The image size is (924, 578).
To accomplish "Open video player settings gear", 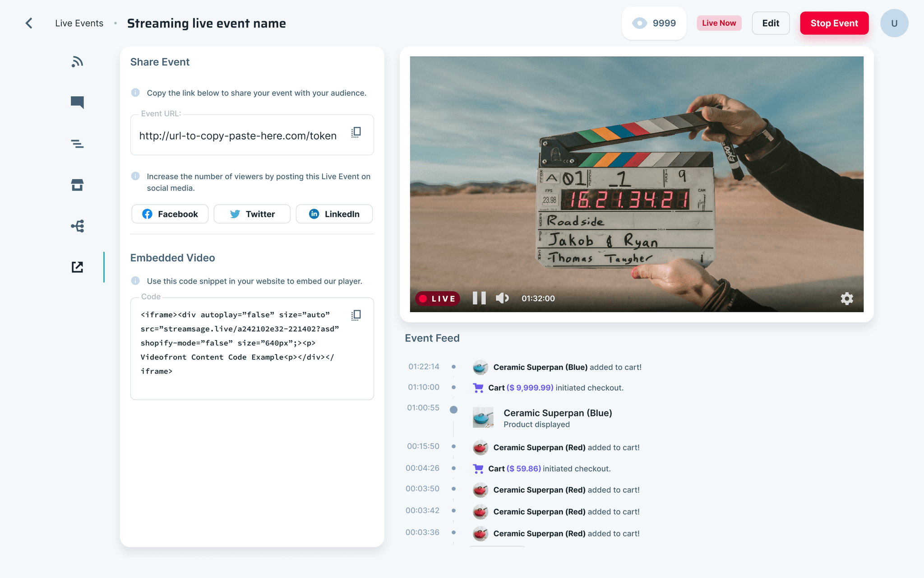I will (x=847, y=298).
